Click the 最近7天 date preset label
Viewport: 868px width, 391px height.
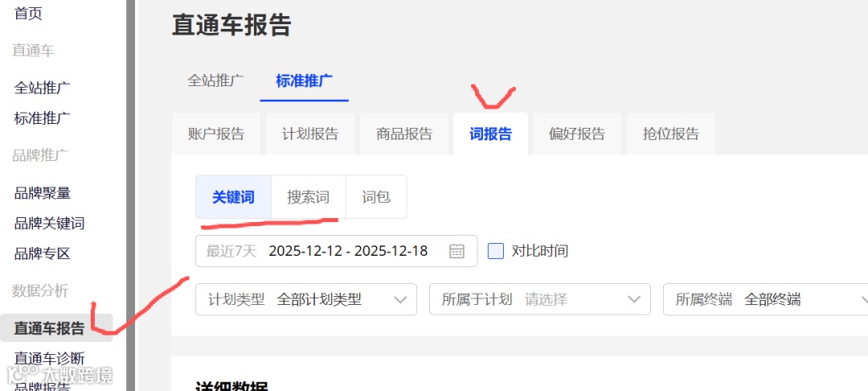tap(231, 251)
